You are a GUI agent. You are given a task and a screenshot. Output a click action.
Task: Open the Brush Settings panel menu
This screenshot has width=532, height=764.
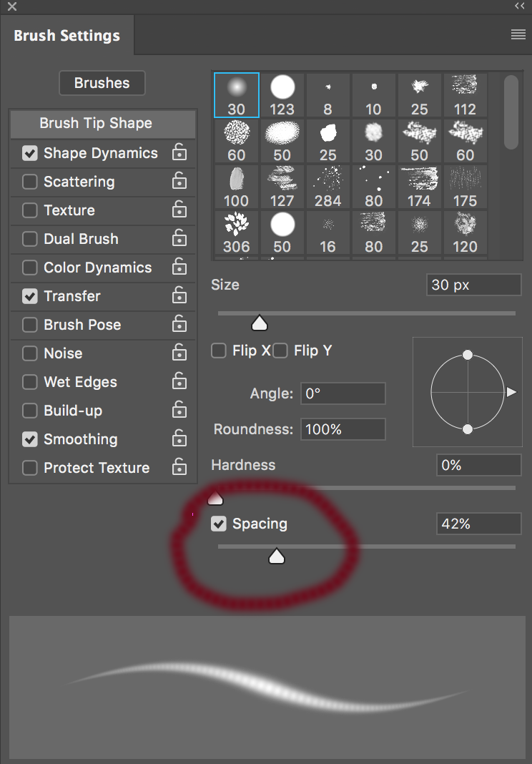(518, 34)
